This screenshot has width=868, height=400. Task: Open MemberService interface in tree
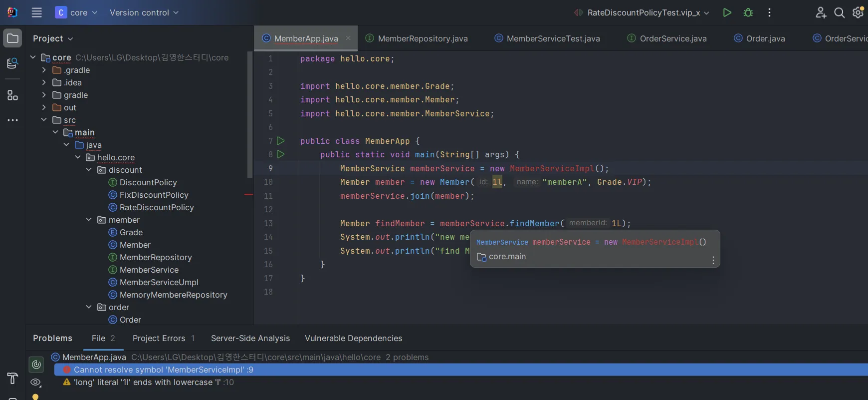coord(144,270)
